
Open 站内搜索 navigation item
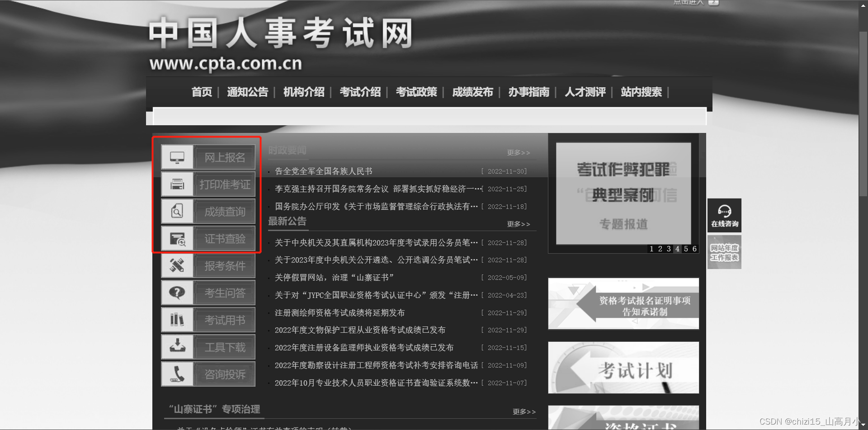(641, 92)
